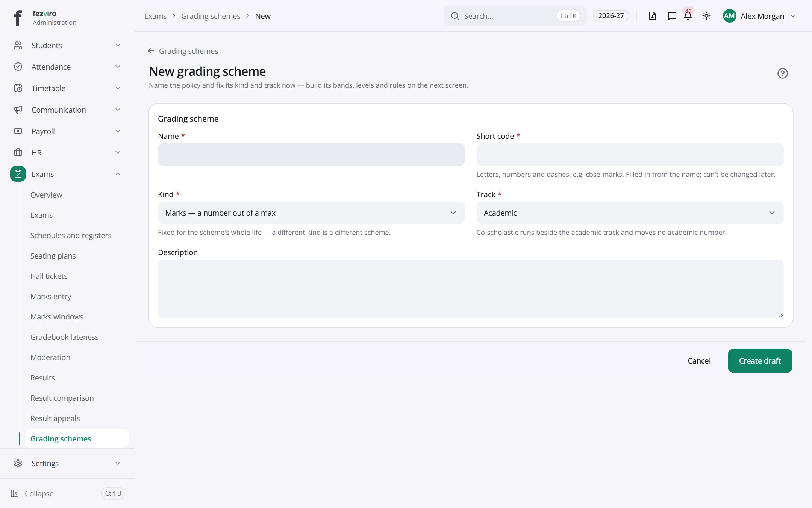Click the Search box in header
This screenshot has width=812, height=508.
[515, 16]
